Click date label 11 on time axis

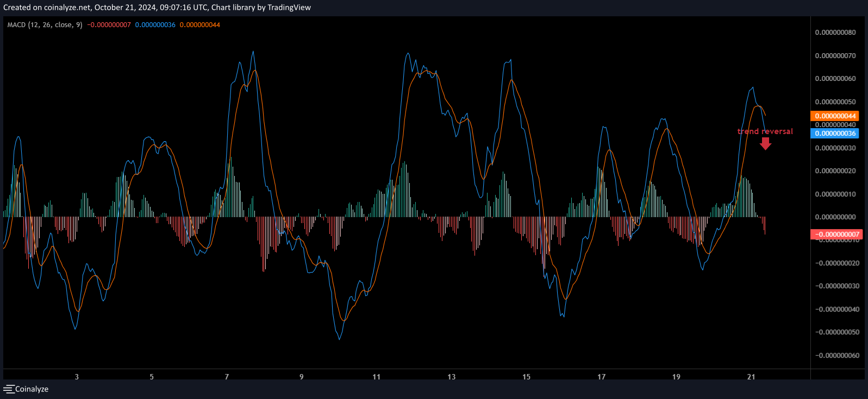click(x=377, y=377)
